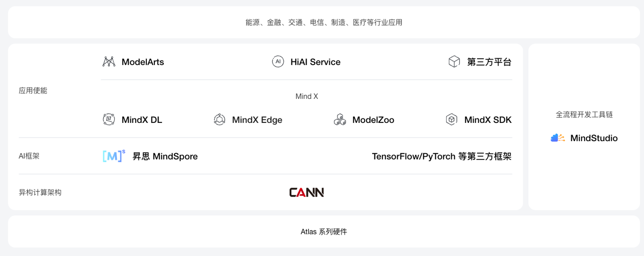Select the MindX DL icon
The image size is (644, 256).
[x=109, y=119]
